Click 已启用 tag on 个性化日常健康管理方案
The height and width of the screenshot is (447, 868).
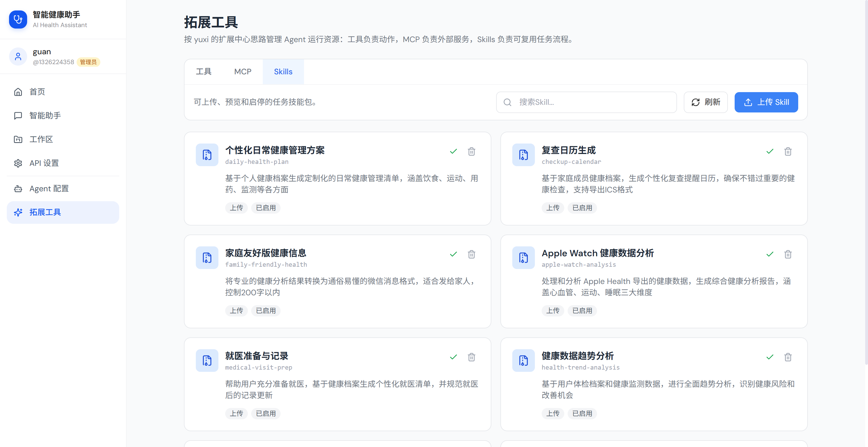(266, 208)
